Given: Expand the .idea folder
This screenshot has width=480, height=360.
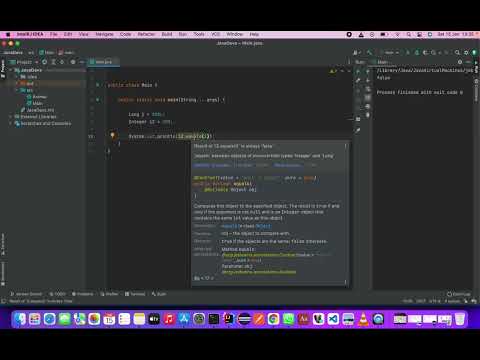Looking at the screenshot, I should (17, 77).
